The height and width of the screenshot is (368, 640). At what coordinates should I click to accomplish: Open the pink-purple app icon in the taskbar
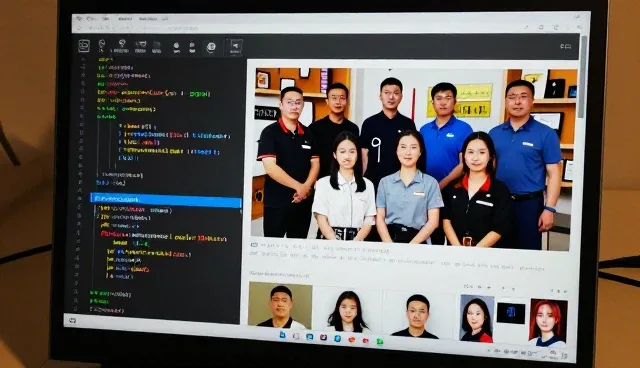(x=323, y=337)
